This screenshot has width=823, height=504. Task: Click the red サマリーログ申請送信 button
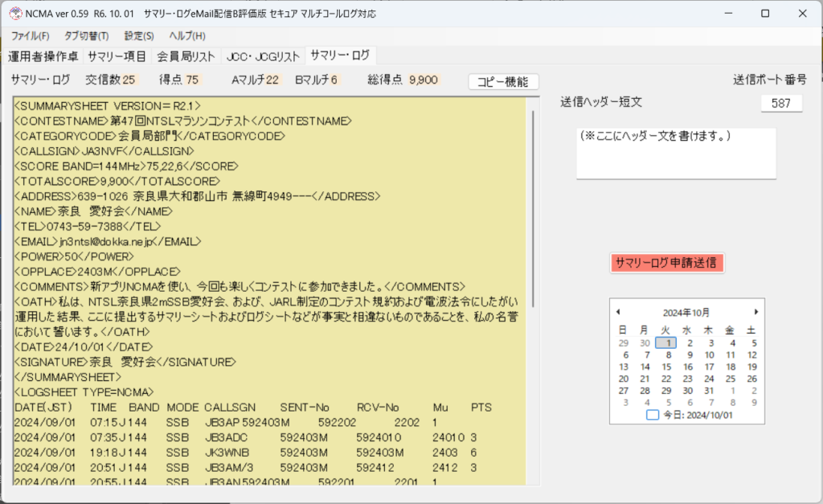click(667, 264)
